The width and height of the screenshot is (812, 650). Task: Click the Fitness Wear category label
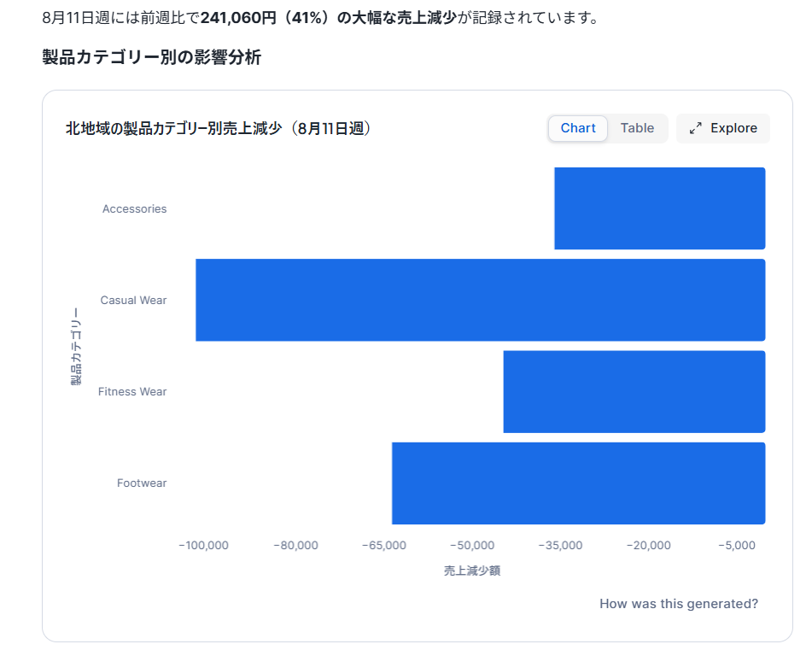pyautogui.click(x=132, y=391)
